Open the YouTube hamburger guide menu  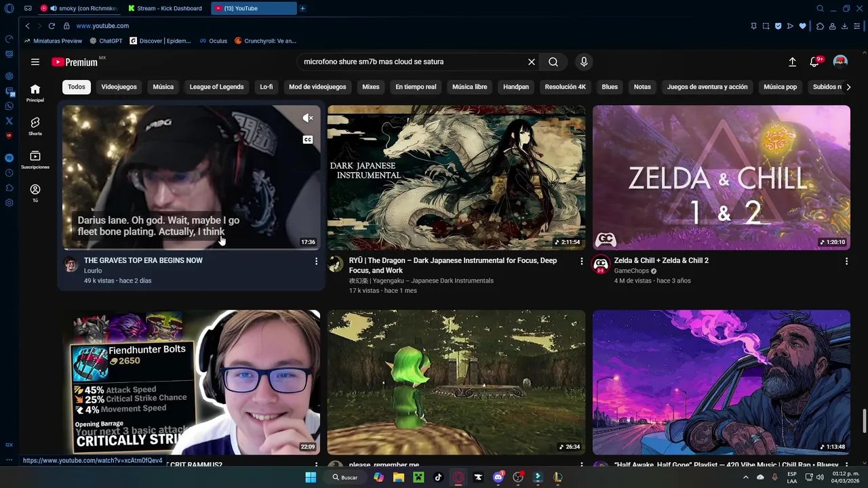point(35,62)
